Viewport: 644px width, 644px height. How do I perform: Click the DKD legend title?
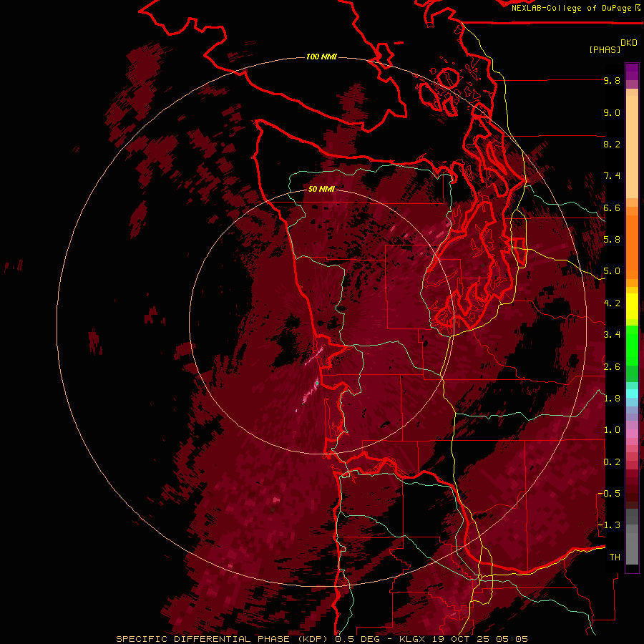pyautogui.click(x=629, y=43)
